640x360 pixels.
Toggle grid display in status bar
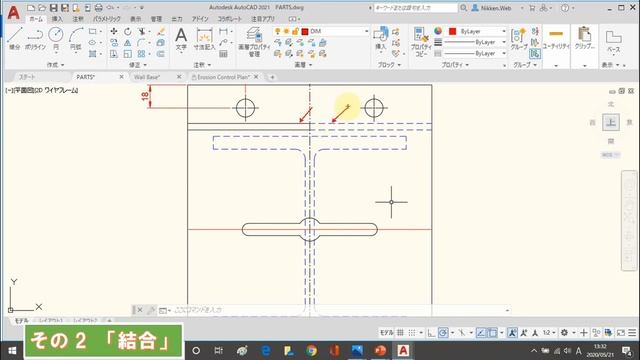click(400, 333)
